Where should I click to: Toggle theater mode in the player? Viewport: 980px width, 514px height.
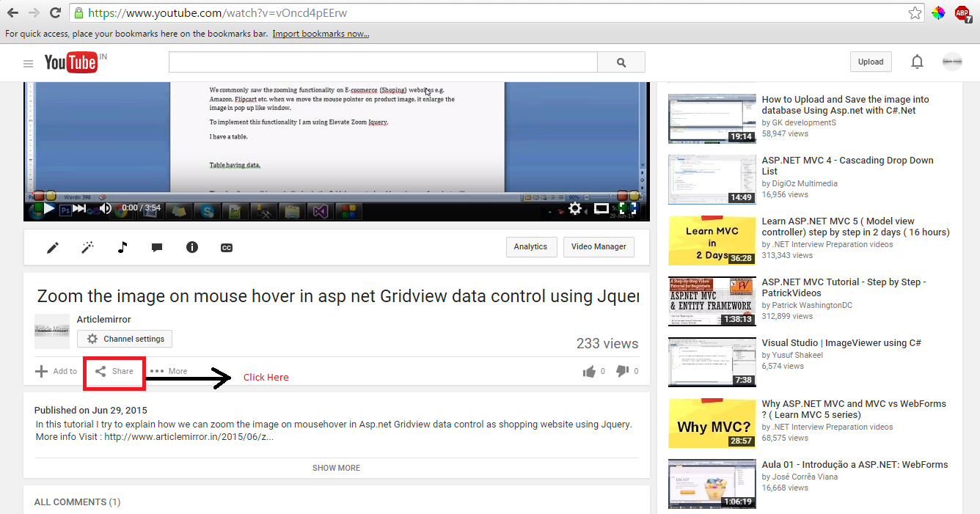coord(601,208)
